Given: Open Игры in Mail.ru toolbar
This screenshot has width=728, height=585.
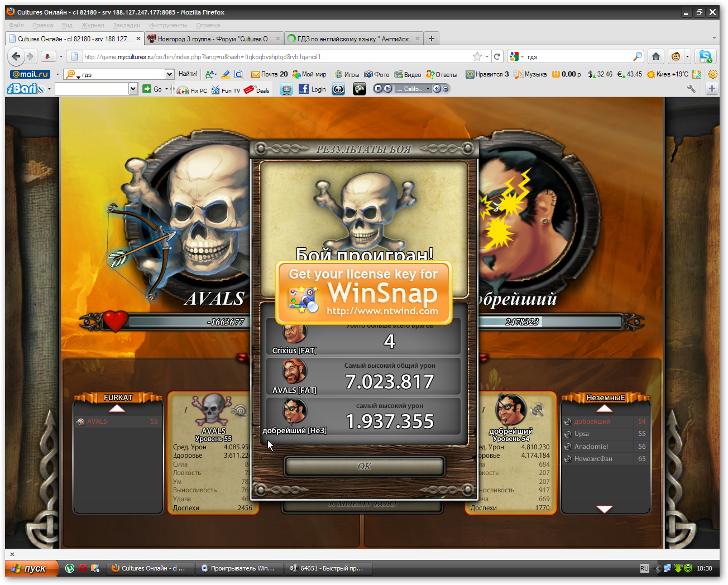Looking at the screenshot, I should tap(347, 74).
